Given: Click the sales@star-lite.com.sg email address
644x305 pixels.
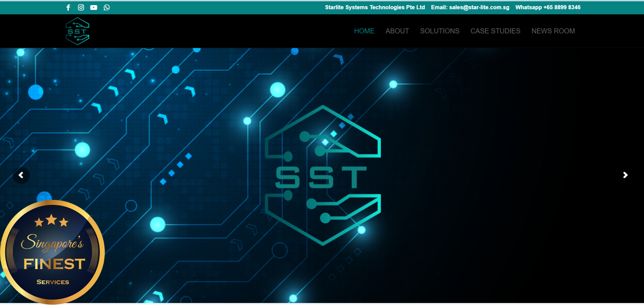Looking at the screenshot, I should 479,7.
